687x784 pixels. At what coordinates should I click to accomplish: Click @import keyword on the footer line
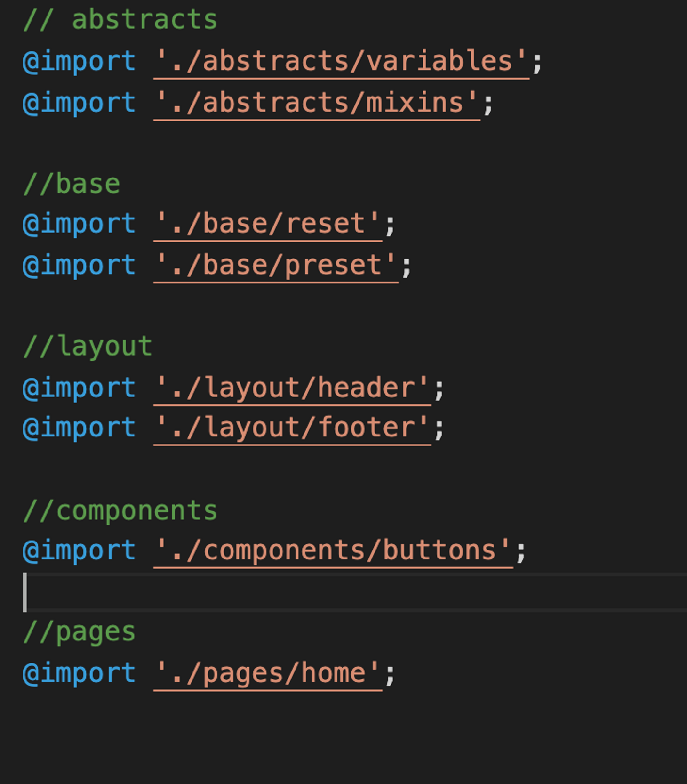click(x=79, y=428)
